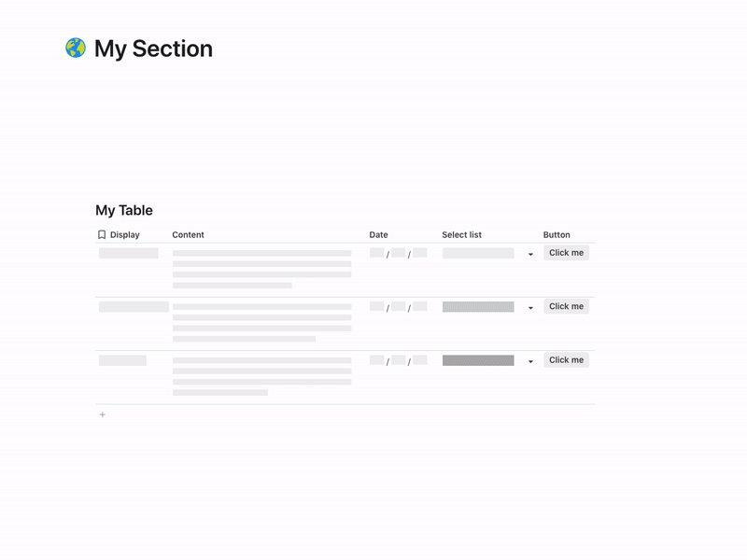
Task: Select the gray swatch in row three's select list
Action: (x=478, y=359)
